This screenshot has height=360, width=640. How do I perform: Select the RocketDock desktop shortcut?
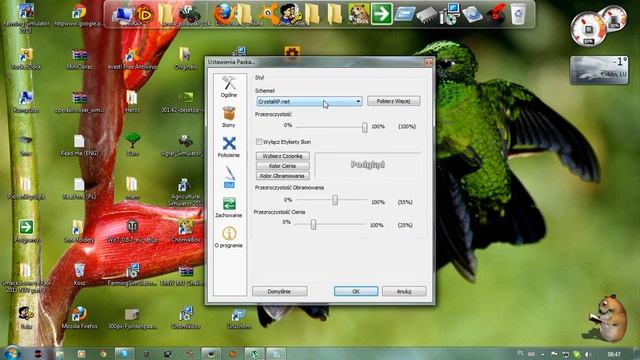tap(26, 59)
